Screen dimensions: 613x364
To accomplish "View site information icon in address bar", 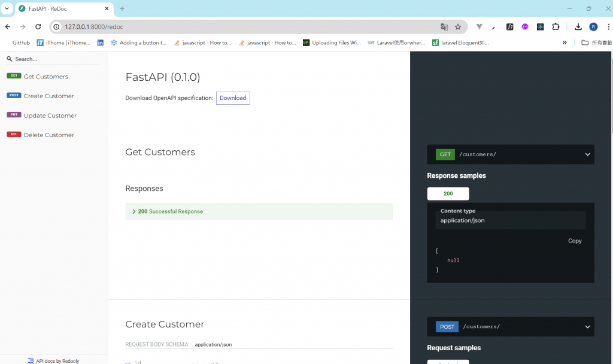I will tap(56, 26).
